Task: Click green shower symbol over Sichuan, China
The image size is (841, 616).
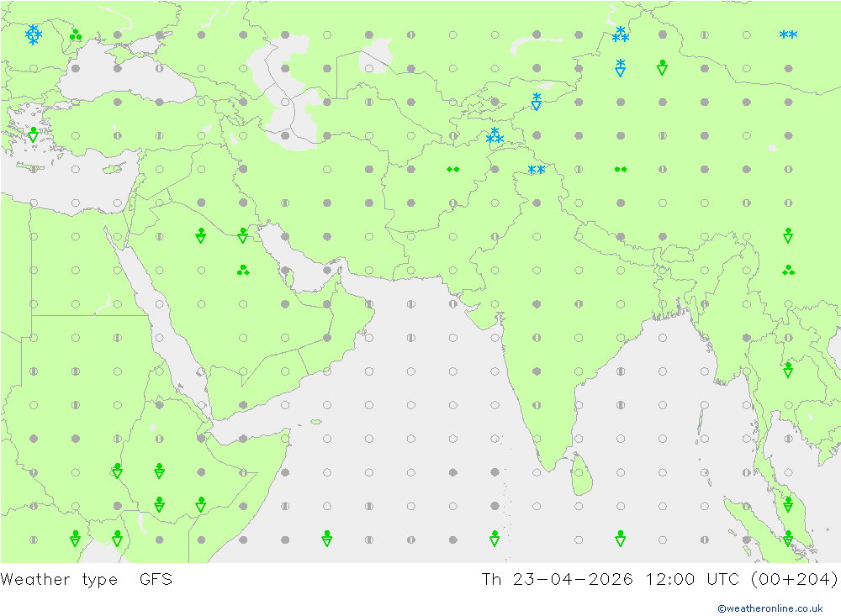Action: (789, 235)
